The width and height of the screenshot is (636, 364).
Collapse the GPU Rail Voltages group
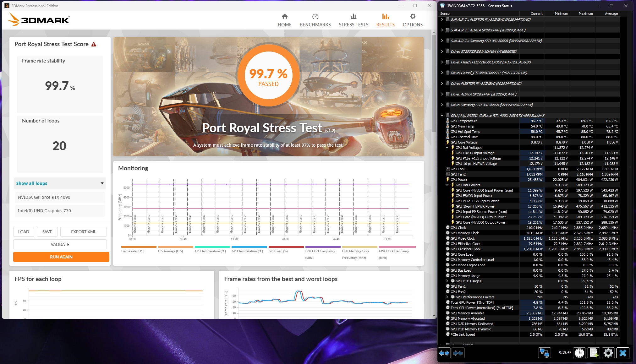(447, 148)
